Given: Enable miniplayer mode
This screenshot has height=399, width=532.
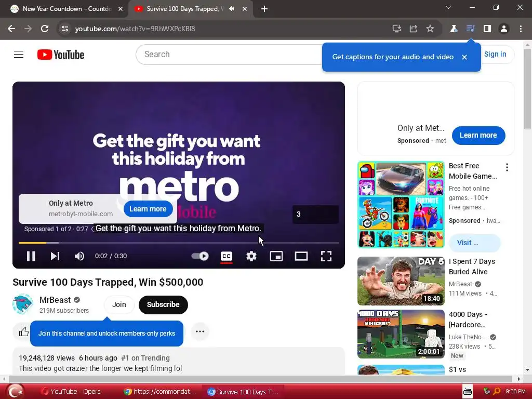Looking at the screenshot, I should (x=276, y=256).
